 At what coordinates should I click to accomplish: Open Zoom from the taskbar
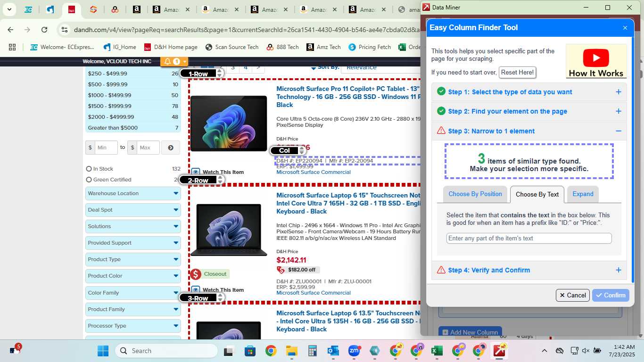point(354,351)
